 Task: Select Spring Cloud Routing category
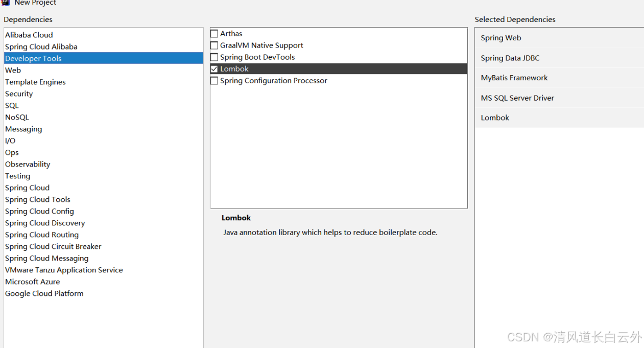103,235
